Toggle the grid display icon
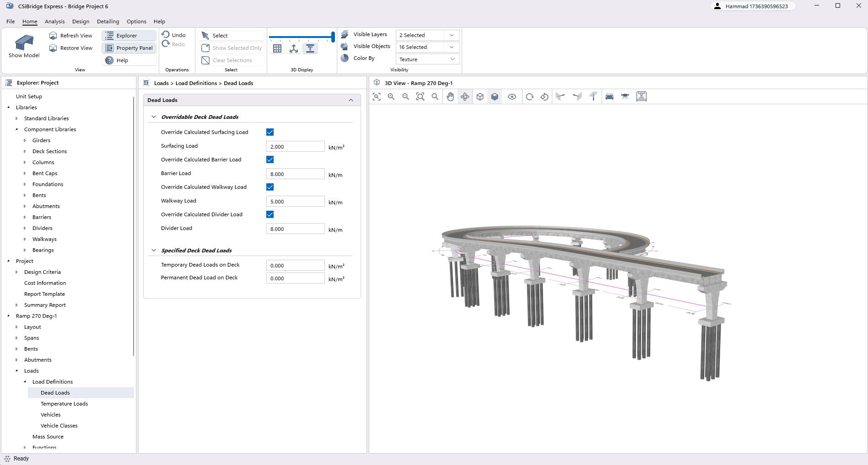Screen dimensions: 868x465 pyautogui.click(x=277, y=48)
